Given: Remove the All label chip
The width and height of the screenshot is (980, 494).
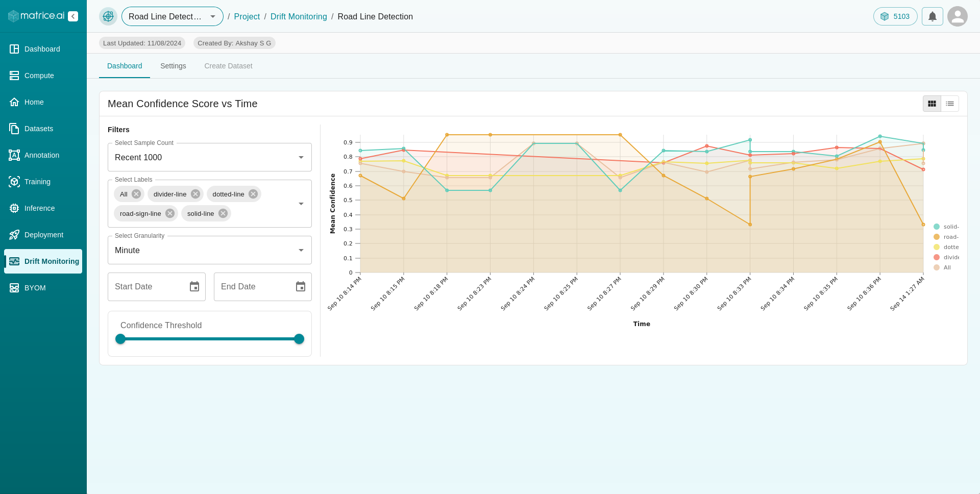Looking at the screenshot, I should click(x=136, y=194).
